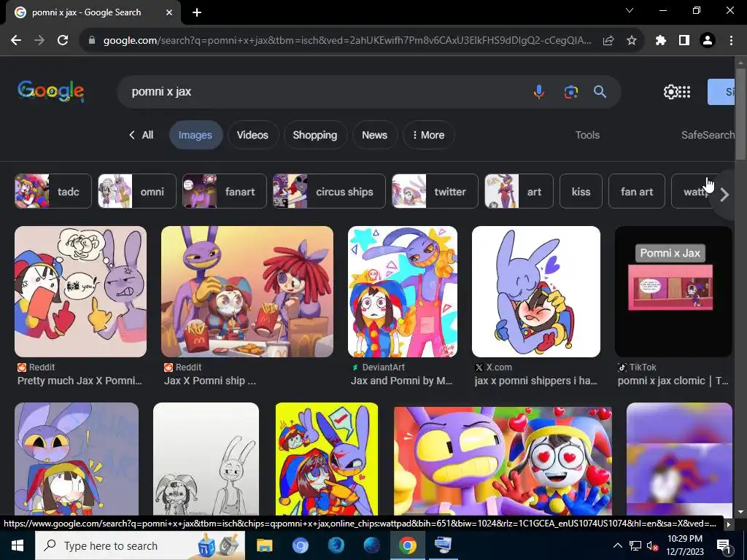This screenshot has width=747, height=560.
Task: Click the browser forward arrow
Action: 39,41
